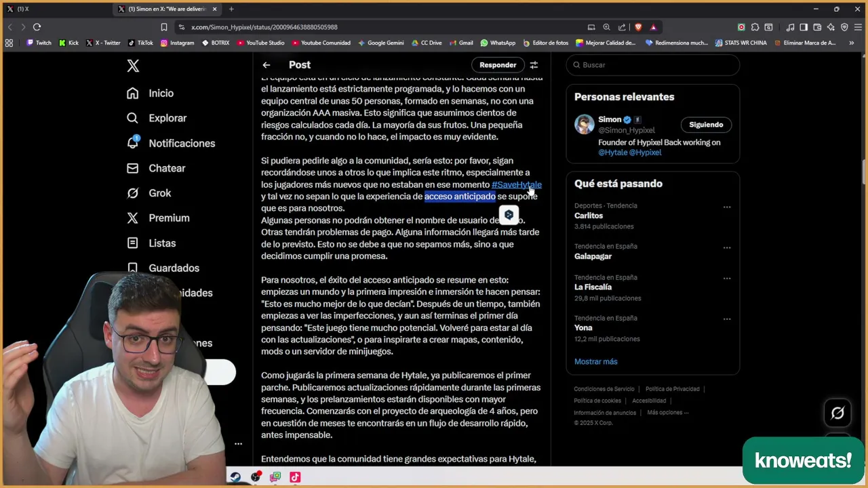Open Steam from the taskbar
The height and width of the screenshot is (488, 868).
235,477
